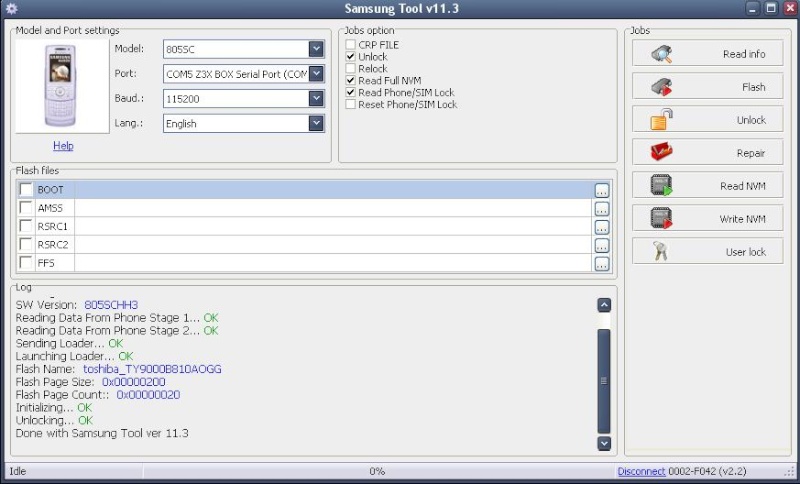Browse for the RSRC1 flash file
Image resolution: width=800 pixels, height=484 pixels.
pos(602,227)
